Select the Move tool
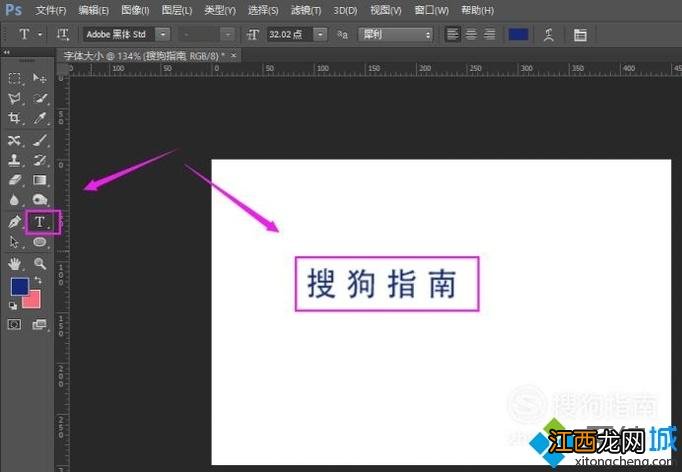Screen dimensions: 682x472 coord(40,78)
